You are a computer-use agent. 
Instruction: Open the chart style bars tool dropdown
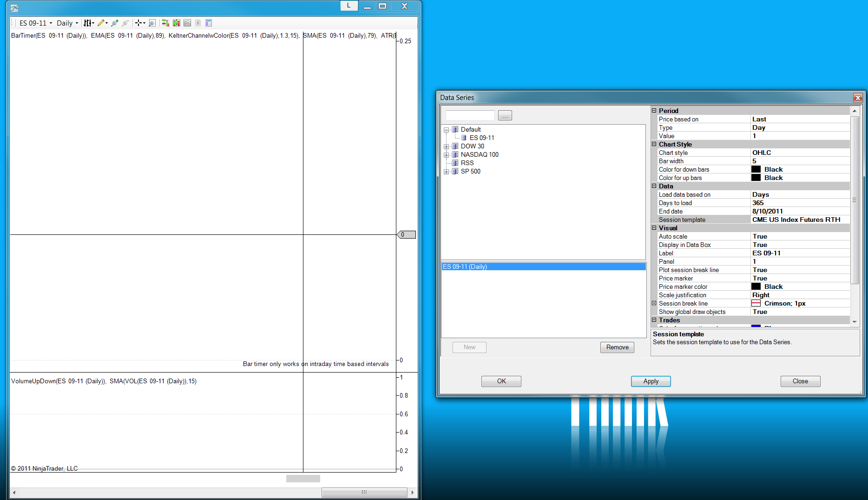click(89, 23)
